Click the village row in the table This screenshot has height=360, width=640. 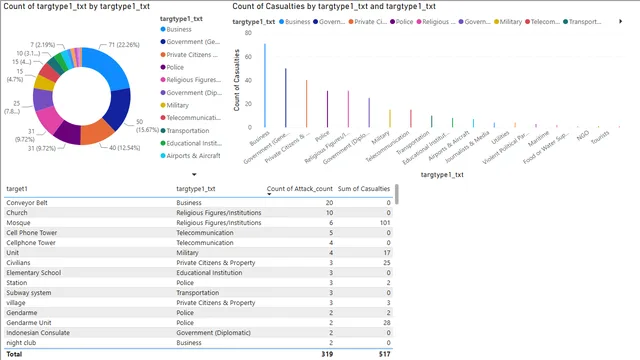pos(198,303)
